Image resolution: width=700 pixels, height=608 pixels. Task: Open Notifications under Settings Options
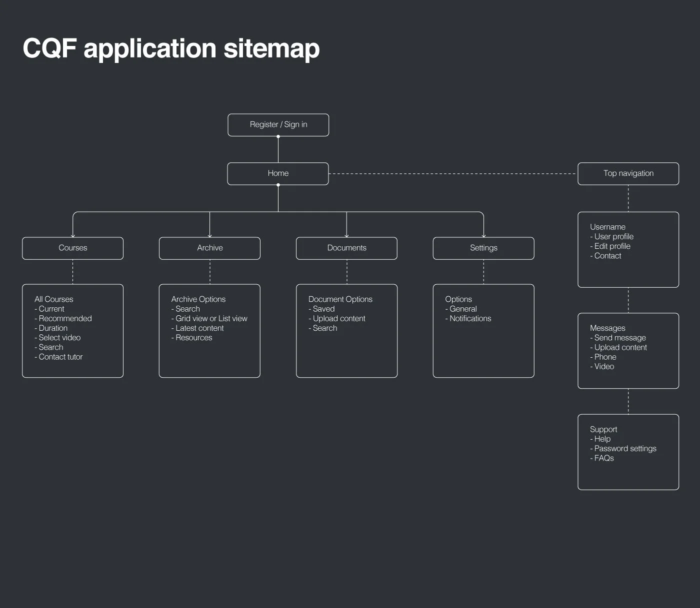pos(468,318)
